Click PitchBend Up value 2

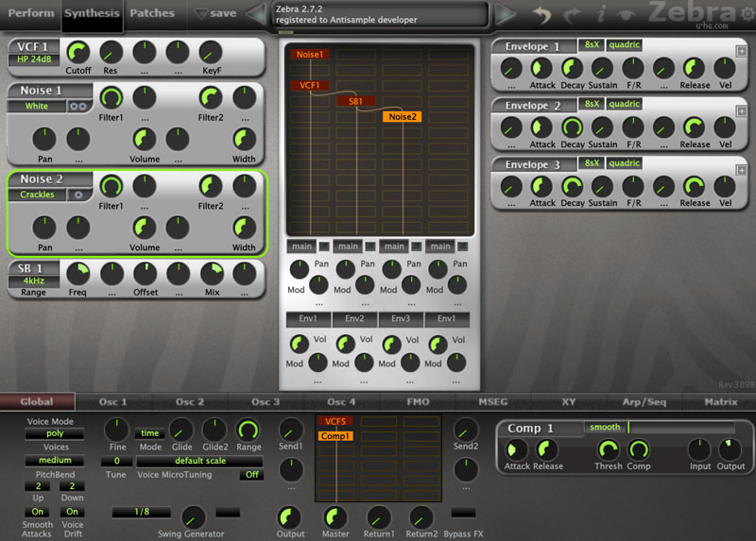[38, 486]
